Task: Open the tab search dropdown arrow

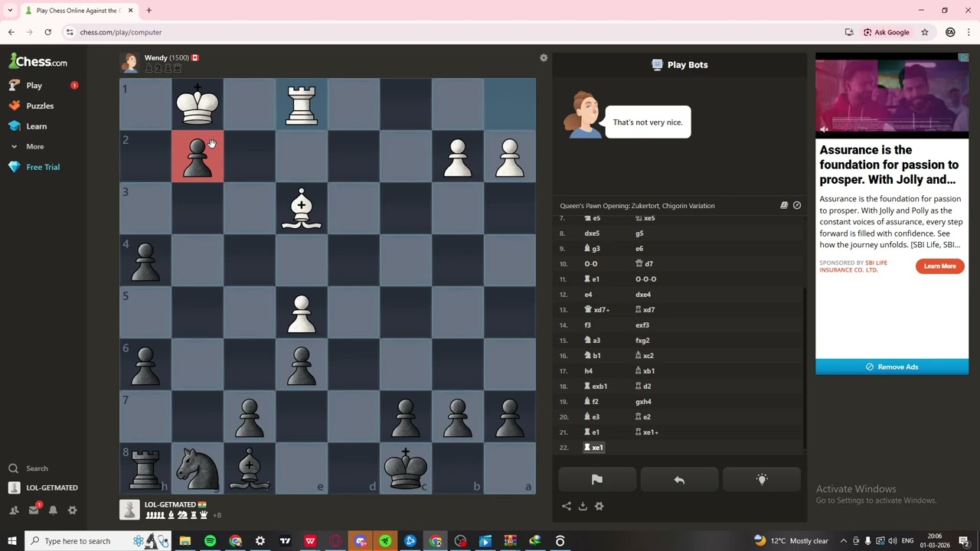Action: point(10,11)
